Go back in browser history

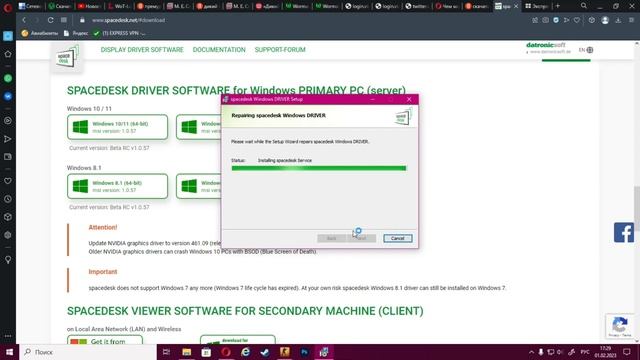(x=24, y=20)
